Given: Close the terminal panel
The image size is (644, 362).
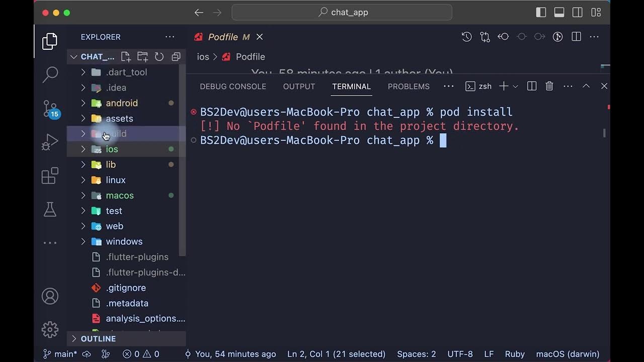Looking at the screenshot, I should 604,86.
